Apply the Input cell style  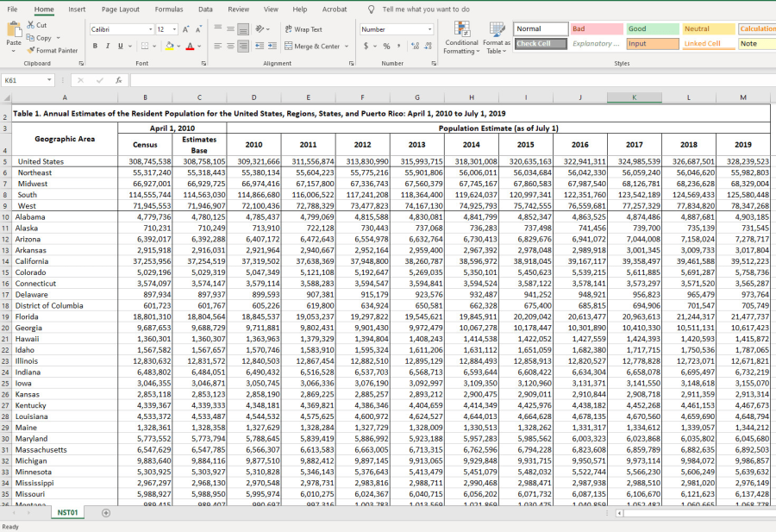click(x=653, y=44)
